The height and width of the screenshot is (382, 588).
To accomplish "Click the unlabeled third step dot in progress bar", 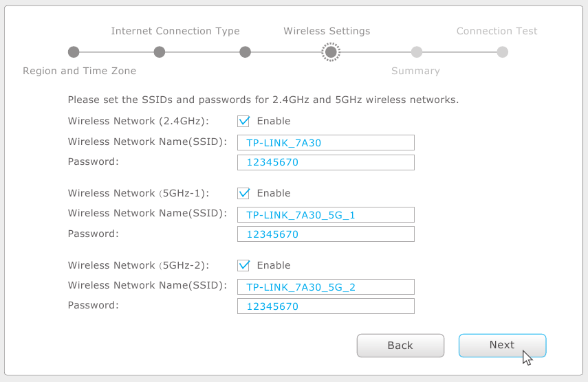I will [245, 52].
